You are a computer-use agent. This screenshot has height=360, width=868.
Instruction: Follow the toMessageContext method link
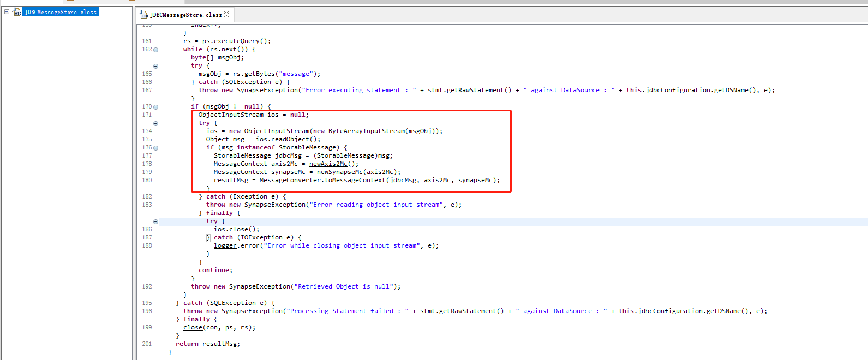point(355,180)
